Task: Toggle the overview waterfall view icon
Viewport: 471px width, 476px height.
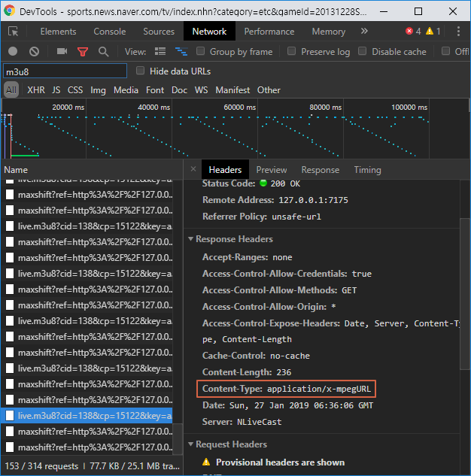Action: (181, 51)
